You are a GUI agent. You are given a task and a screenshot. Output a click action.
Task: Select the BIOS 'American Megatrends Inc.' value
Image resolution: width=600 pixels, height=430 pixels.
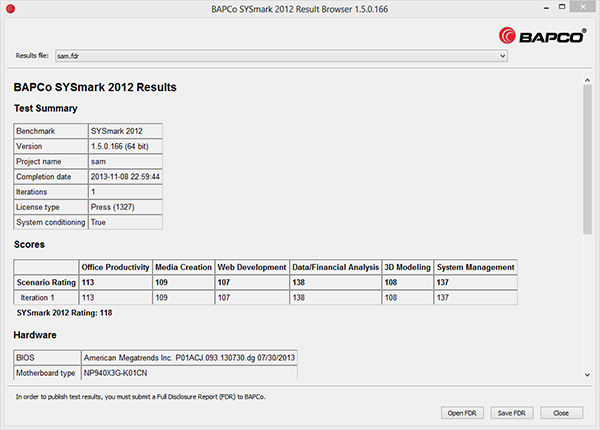click(189, 358)
